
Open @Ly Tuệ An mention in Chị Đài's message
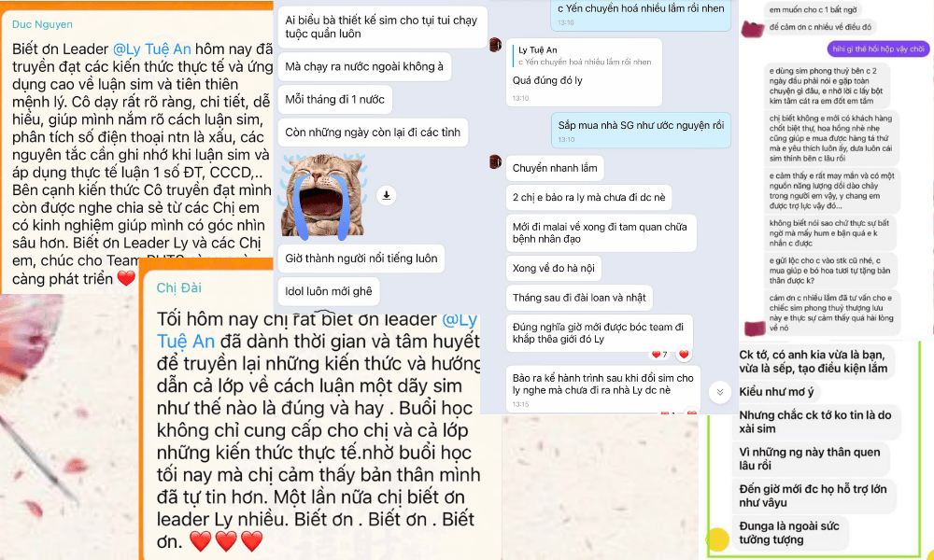point(317,330)
